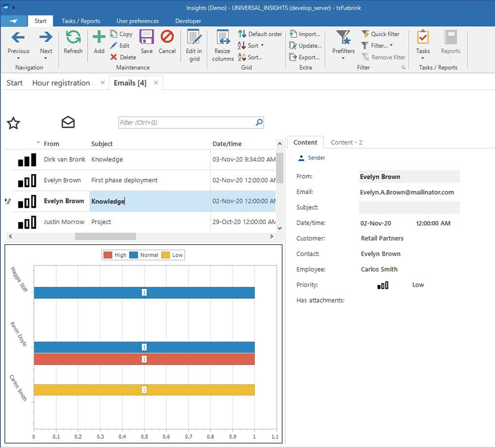Image resolution: width=495 pixels, height=448 pixels.
Task: Open Sort... dialog option
Action: coord(250,57)
